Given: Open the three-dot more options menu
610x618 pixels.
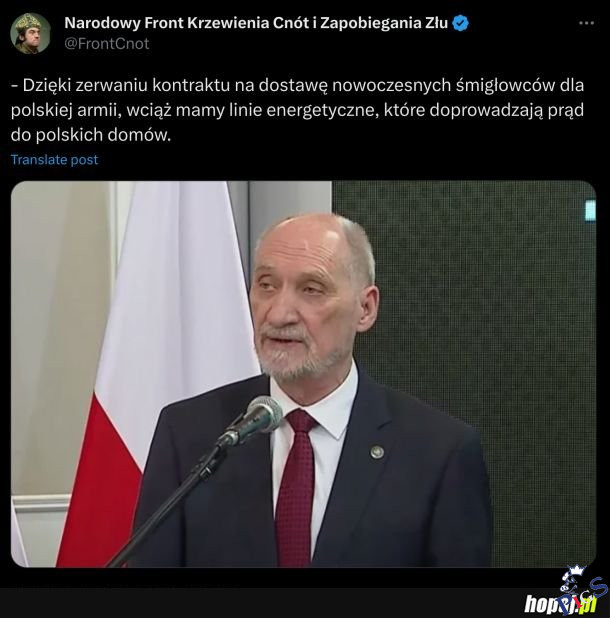Looking at the screenshot, I should coord(586,23).
